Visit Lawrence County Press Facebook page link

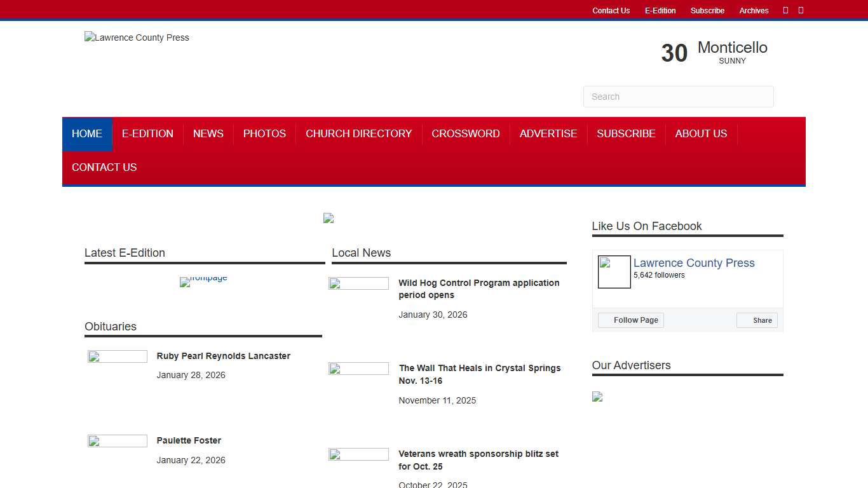point(694,263)
